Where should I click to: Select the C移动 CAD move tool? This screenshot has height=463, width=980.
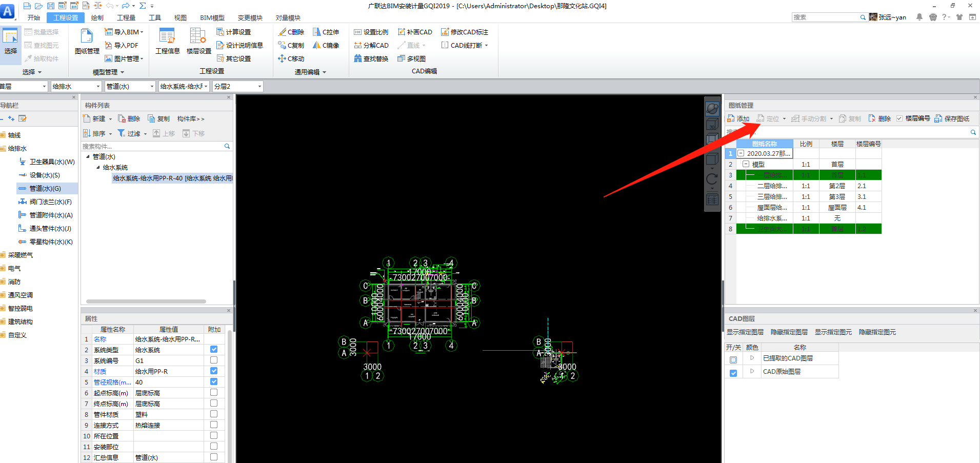point(291,58)
